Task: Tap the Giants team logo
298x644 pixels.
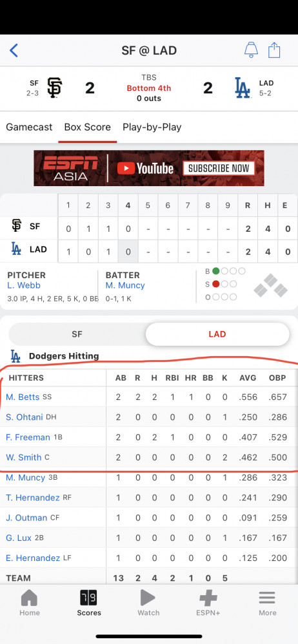Action: pos(54,88)
